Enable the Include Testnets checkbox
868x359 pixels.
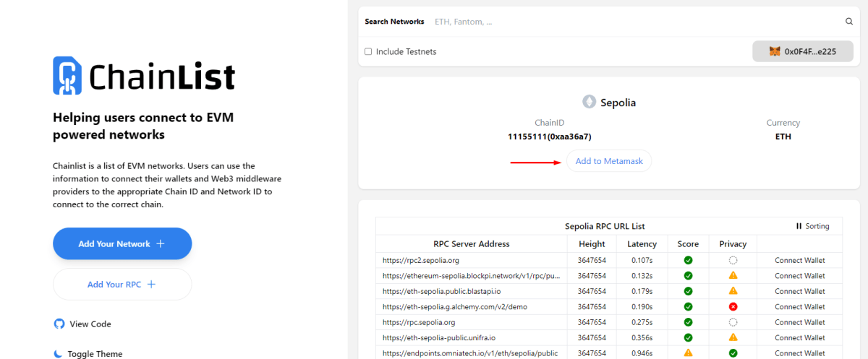[x=368, y=51]
